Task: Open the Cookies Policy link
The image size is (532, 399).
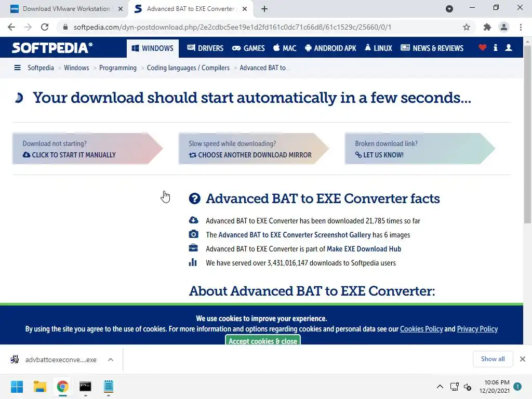Action: (x=421, y=329)
